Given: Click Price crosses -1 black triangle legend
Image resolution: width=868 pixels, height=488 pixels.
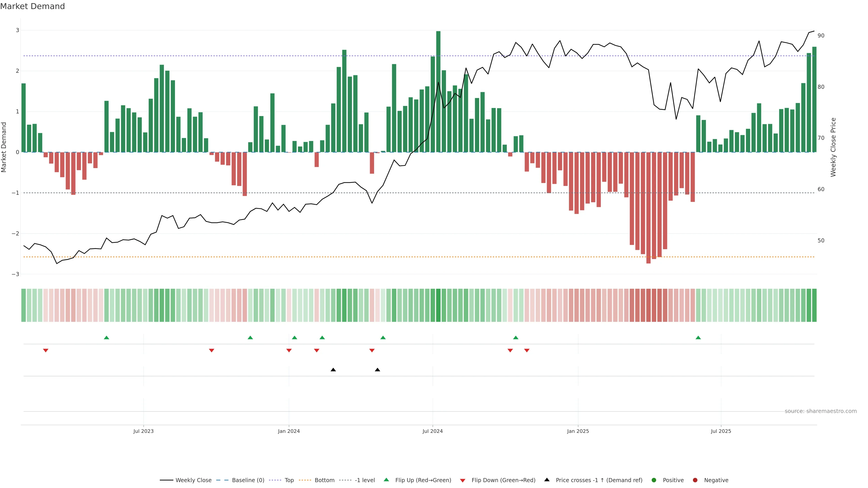Looking at the screenshot, I should click(x=547, y=480).
